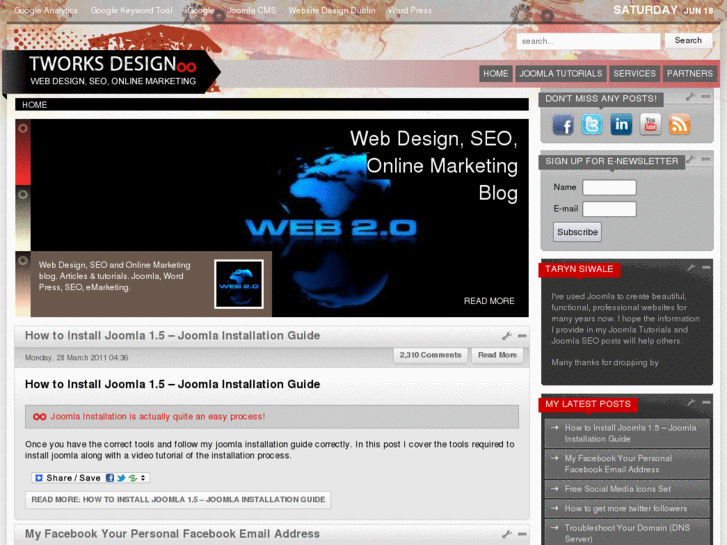
Task: Open the PARTNERS menu item
Action: 689,74
